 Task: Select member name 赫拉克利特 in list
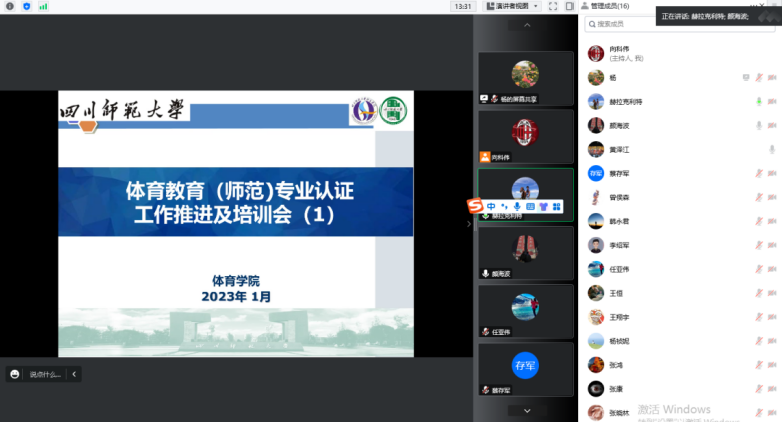click(625, 102)
